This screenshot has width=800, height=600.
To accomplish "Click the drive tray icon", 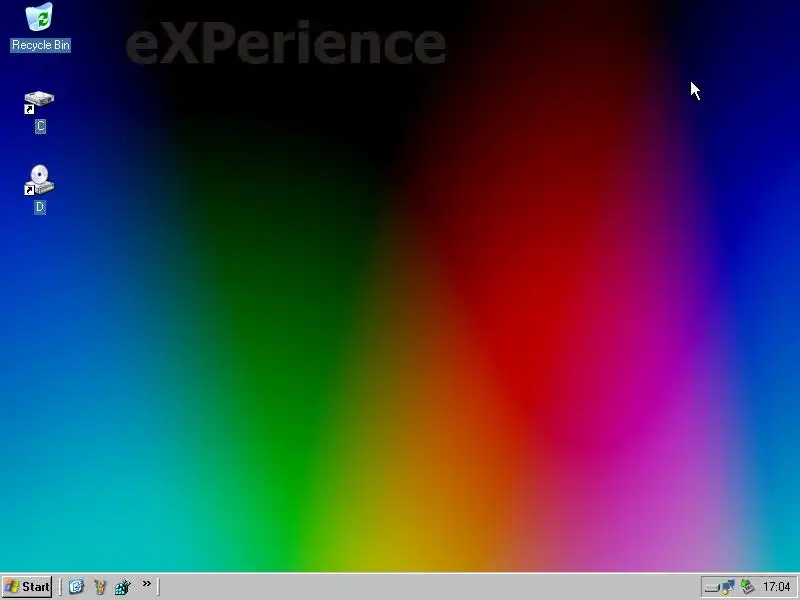I will click(711, 588).
